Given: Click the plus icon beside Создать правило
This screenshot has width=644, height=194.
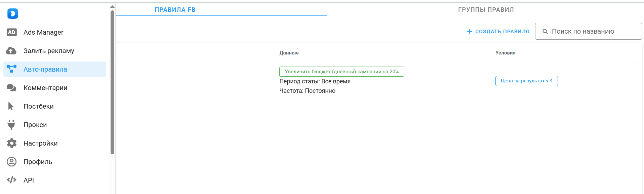Looking at the screenshot, I should 470,32.
